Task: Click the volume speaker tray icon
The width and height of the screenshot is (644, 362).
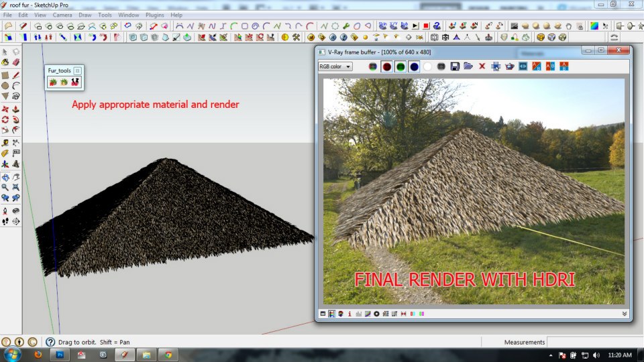Action: (x=596, y=355)
